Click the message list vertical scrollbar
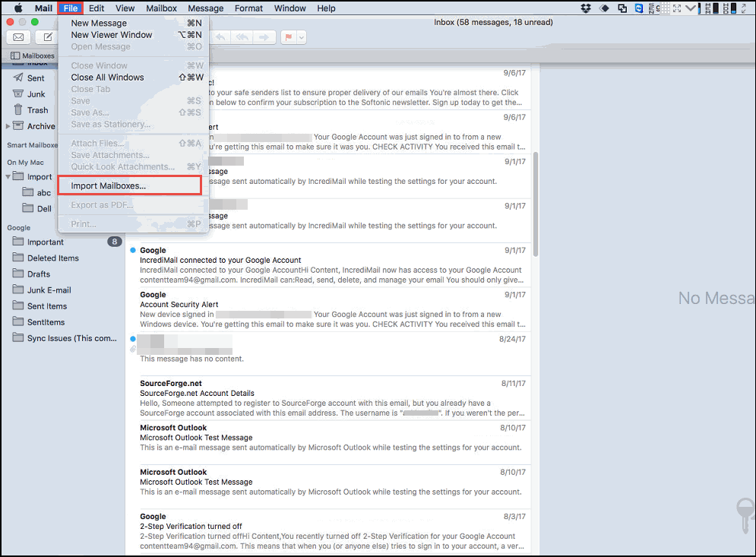Viewport: 756px width, 557px height. (x=536, y=204)
